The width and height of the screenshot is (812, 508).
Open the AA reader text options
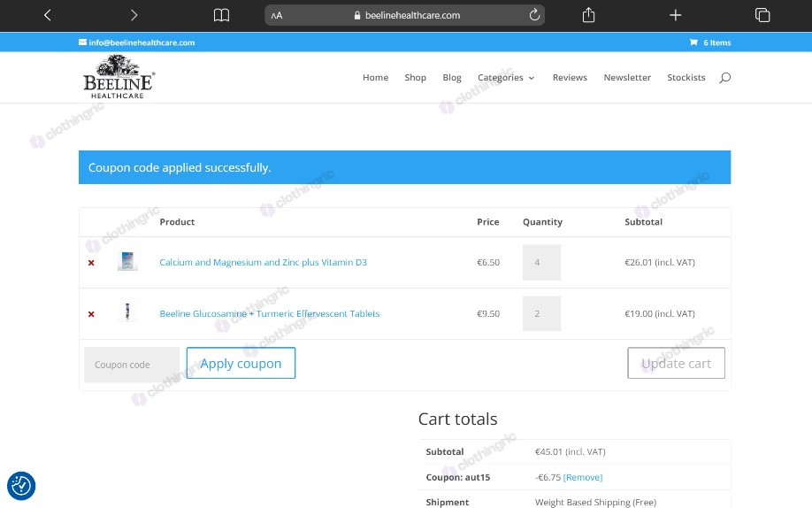(277, 16)
